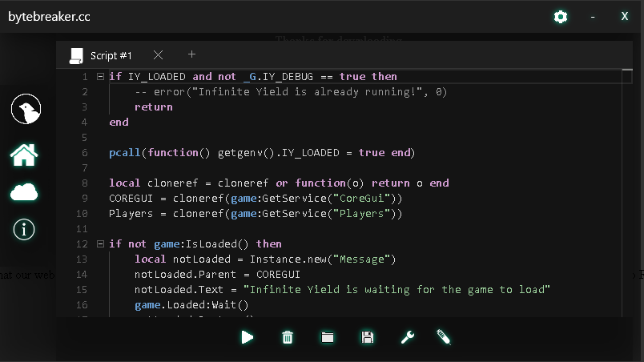Image resolution: width=644 pixels, height=362 pixels.
Task: Click 'pcall' on line 6
Action: click(x=125, y=153)
